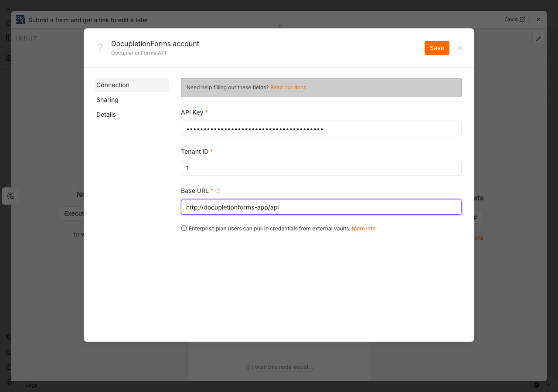Open the help question icon in sidebar
Viewport: 558px width, 392px height.
tap(9, 367)
